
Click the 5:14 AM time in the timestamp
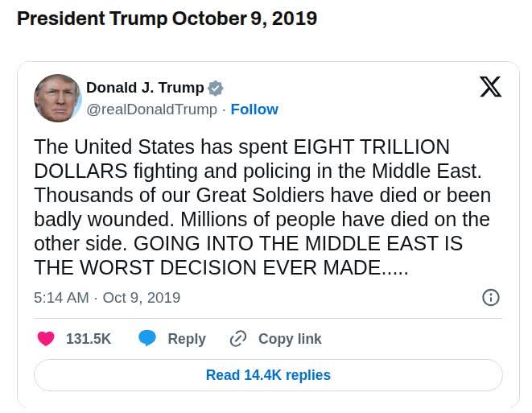[x=61, y=298]
